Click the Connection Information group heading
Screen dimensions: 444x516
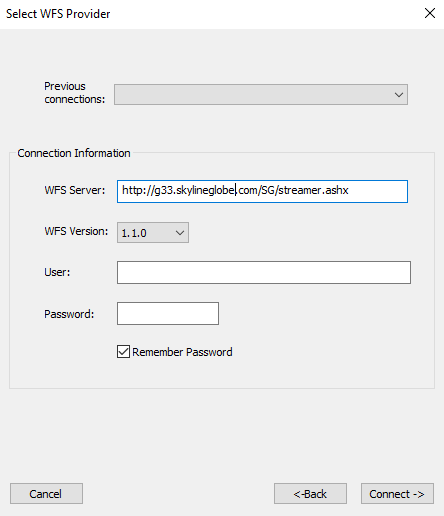pyautogui.click(x=74, y=153)
